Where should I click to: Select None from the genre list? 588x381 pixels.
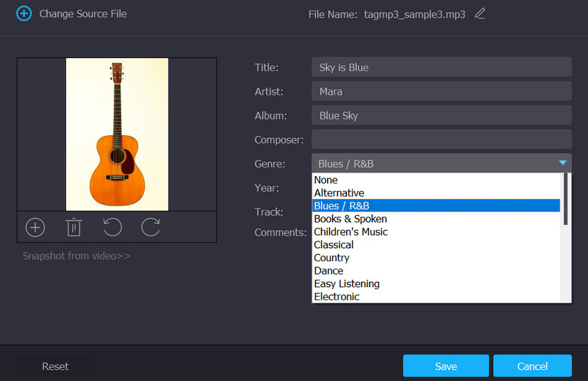(x=326, y=180)
